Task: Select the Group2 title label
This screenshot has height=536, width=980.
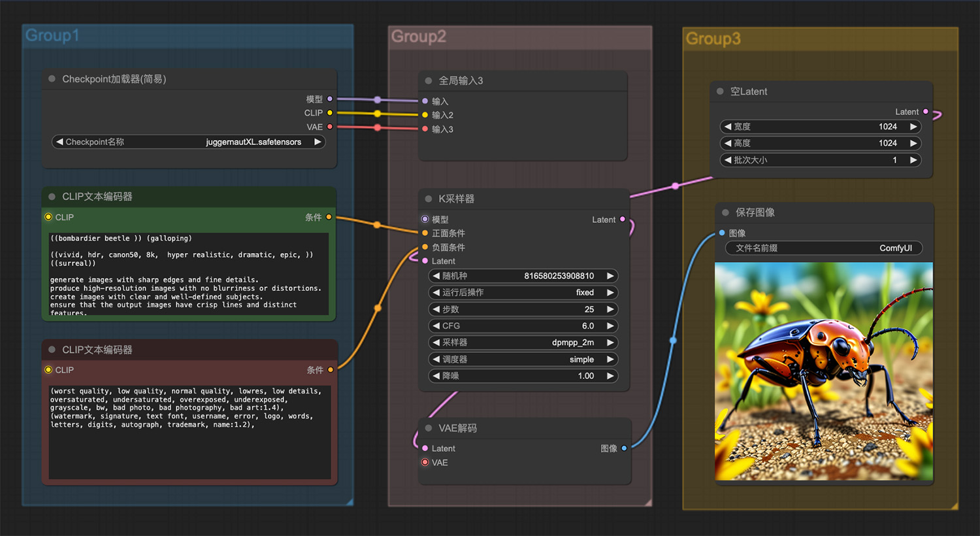Action: (x=419, y=37)
